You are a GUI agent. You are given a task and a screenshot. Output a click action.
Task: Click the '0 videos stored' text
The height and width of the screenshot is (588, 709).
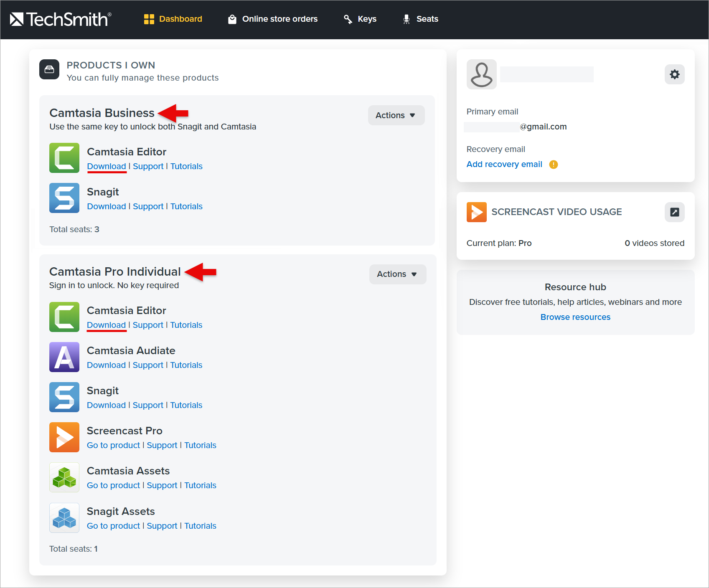pos(655,243)
